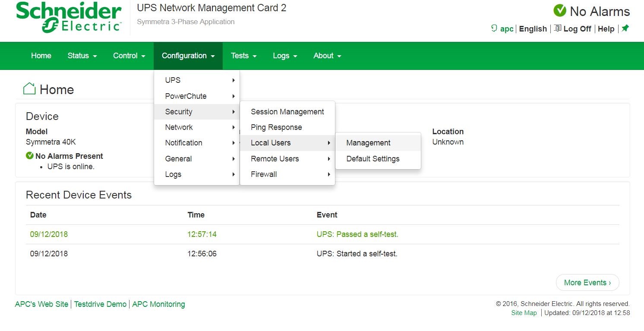Viewport: 644px width, 331px height.
Task: Expand the Network submenu
Action: [x=197, y=127]
